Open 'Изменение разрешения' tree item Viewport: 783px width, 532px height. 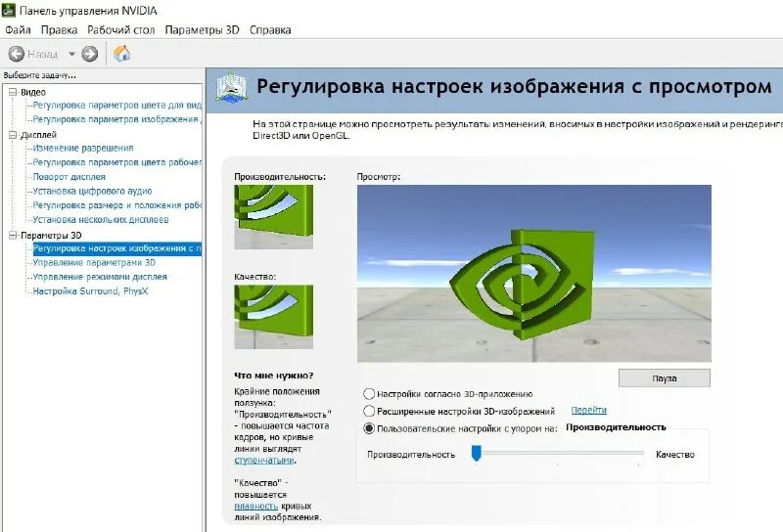tap(83, 148)
